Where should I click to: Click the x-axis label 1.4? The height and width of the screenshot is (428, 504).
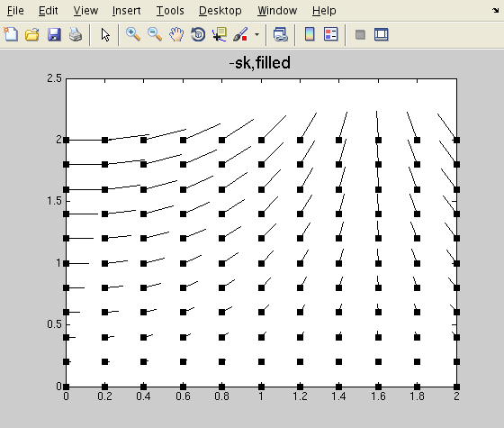click(338, 396)
